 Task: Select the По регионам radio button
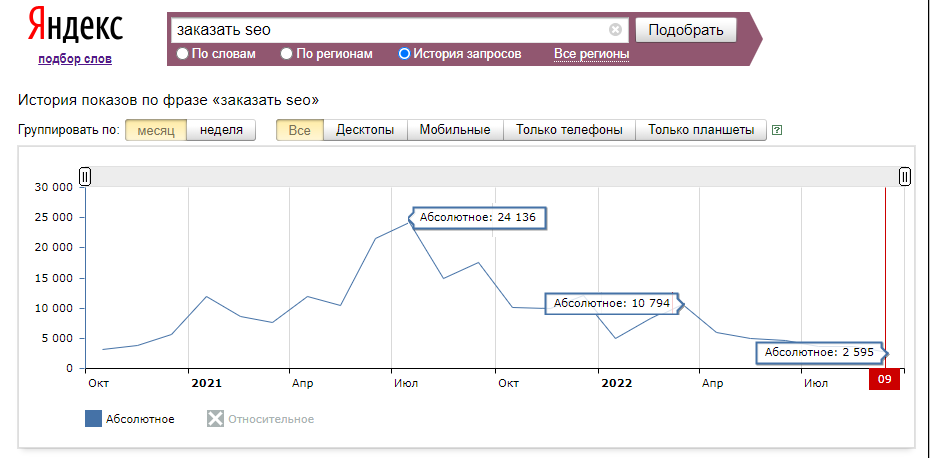(287, 54)
